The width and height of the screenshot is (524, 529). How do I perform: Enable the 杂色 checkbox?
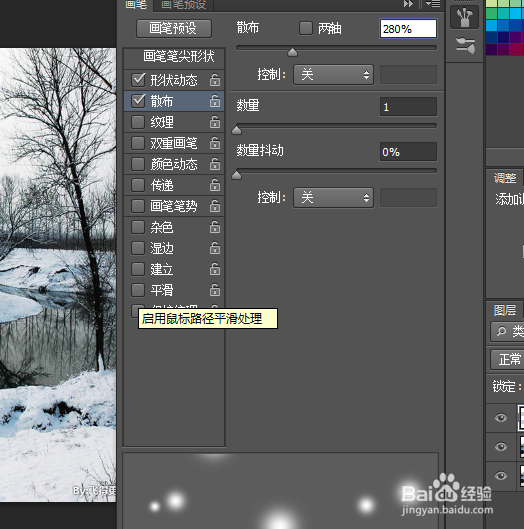(138, 227)
